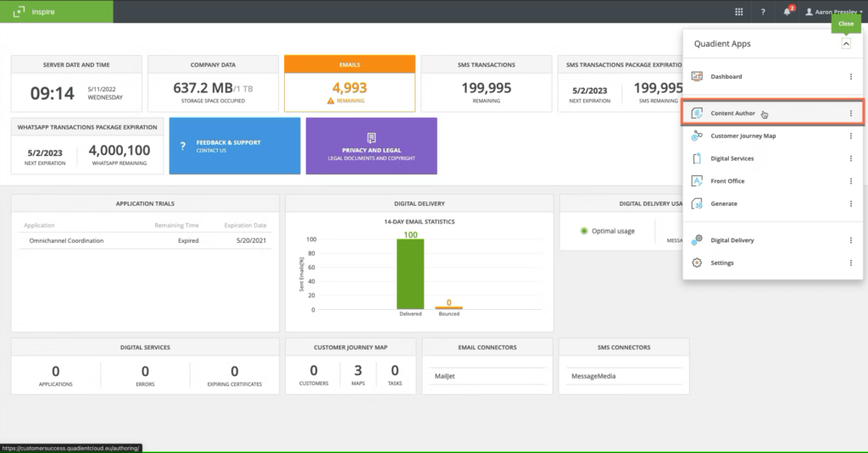Click the Digital Services Applications count

pyautogui.click(x=55, y=371)
